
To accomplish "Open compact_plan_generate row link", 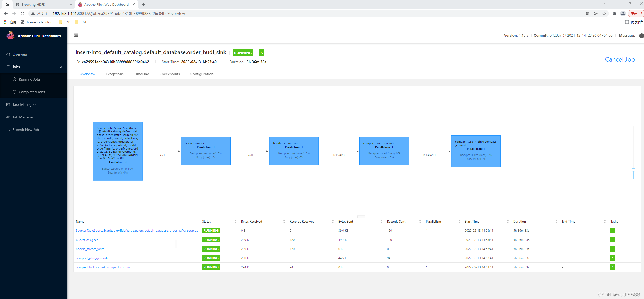I will coord(92,258).
